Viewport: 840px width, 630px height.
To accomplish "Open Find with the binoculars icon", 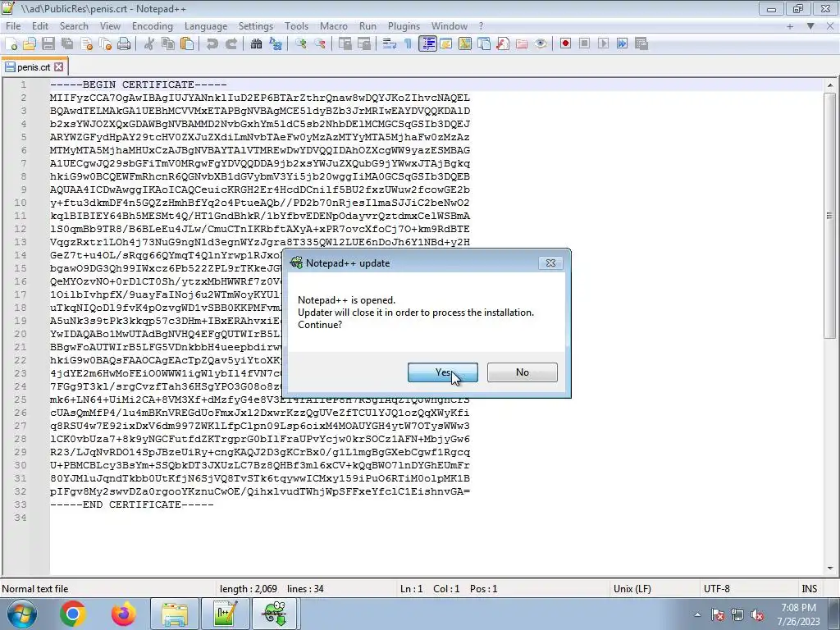I will click(257, 44).
